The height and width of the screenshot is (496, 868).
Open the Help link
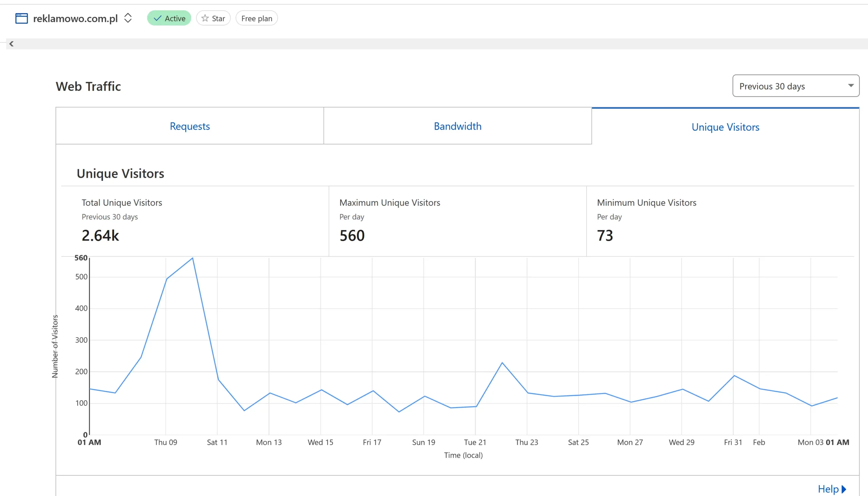828,489
